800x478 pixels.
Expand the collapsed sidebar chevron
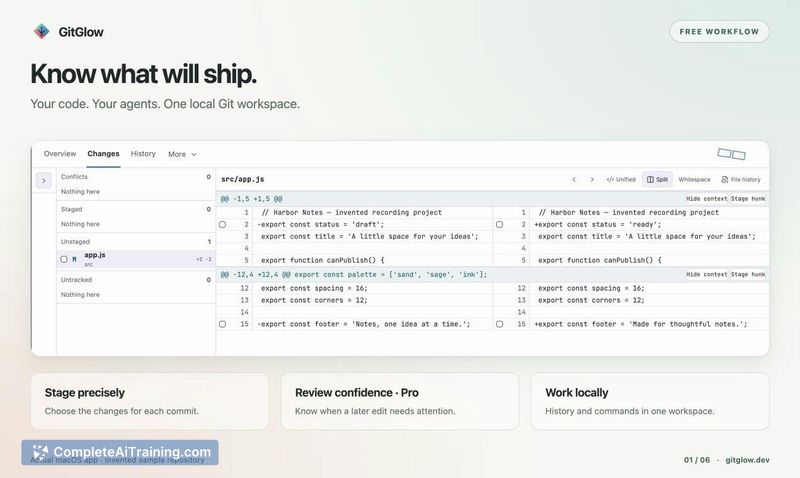click(x=44, y=180)
